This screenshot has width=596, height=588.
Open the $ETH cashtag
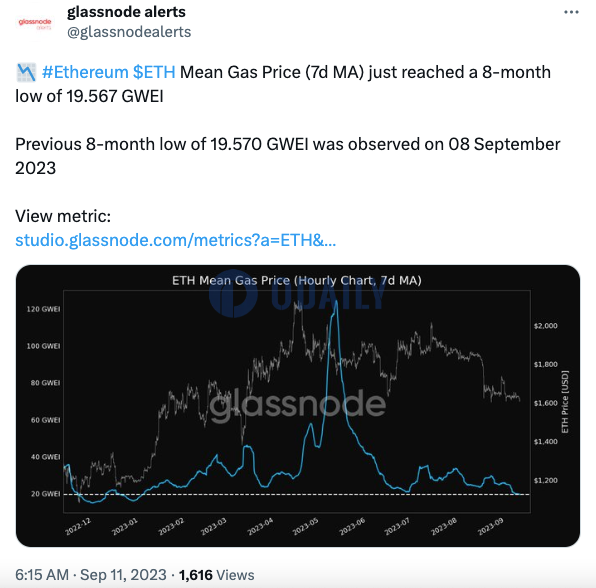[x=154, y=72]
